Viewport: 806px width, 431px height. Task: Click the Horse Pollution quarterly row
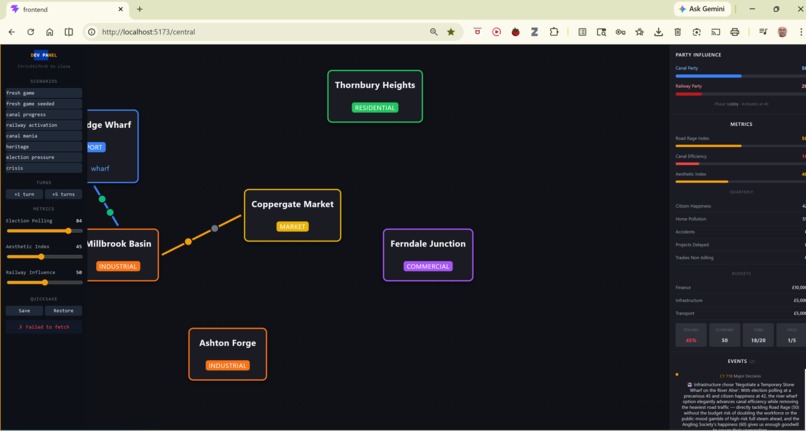coord(741,219)
